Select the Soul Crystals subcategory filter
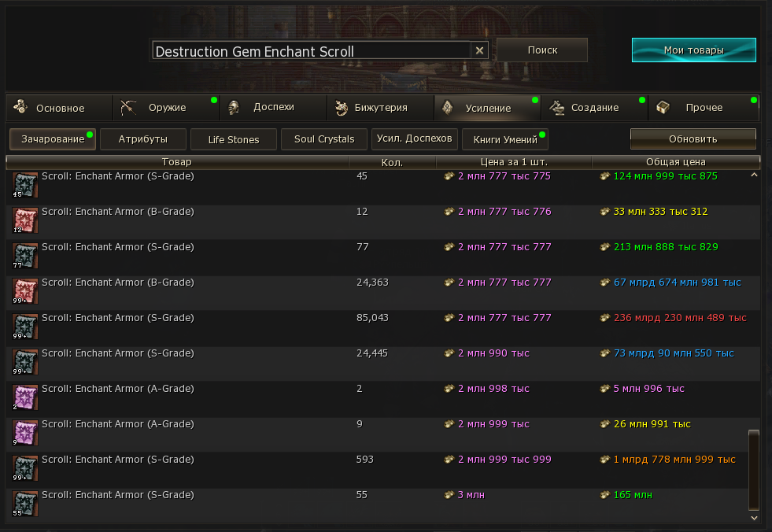The height and width of the screenshot is (532, 772). [x=324, y=139]
